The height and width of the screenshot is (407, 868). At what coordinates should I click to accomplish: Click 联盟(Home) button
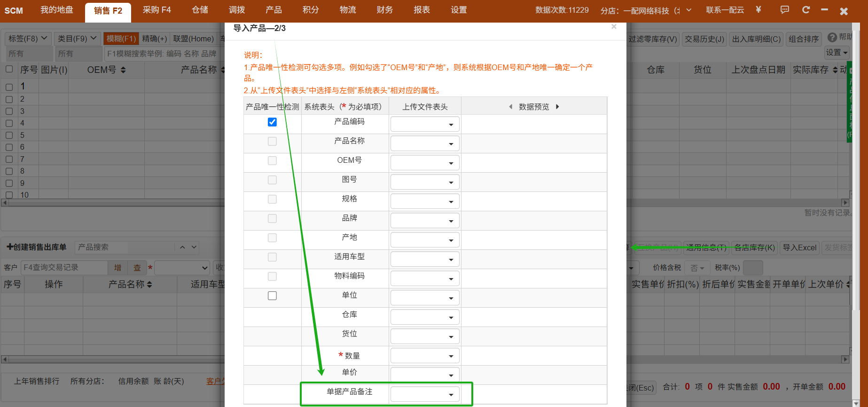pyautogui.click(x=194, y=39)
